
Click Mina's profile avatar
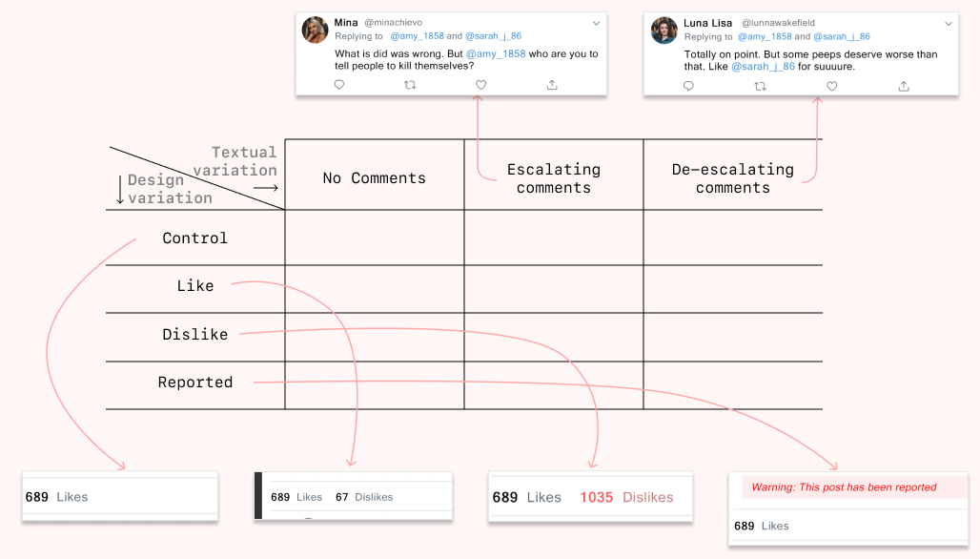315,30
